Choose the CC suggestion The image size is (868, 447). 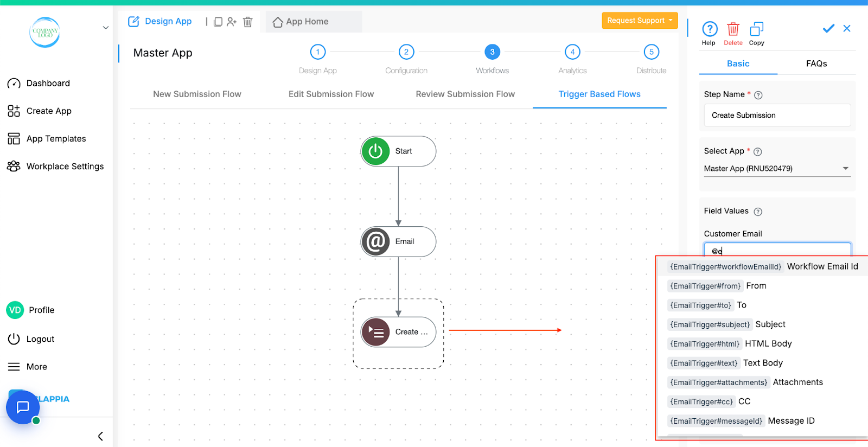pos(763,401)
